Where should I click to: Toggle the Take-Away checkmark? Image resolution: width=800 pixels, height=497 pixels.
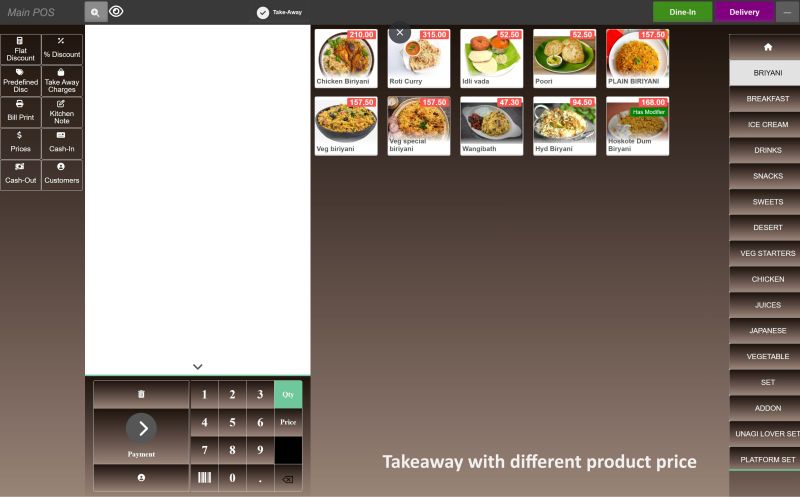tap(263, 13)
